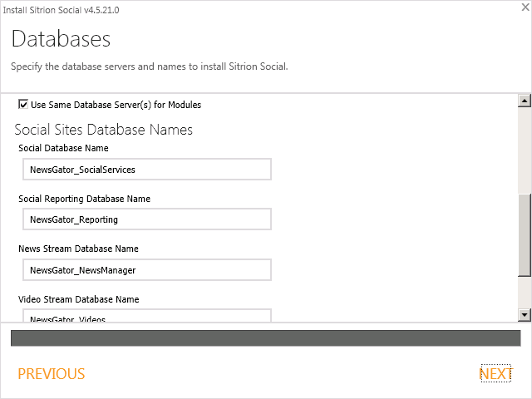Viewport: 532px width, 399px height.
Task: Click the News Stream Database Name label
Action: (x=78, y=249)
